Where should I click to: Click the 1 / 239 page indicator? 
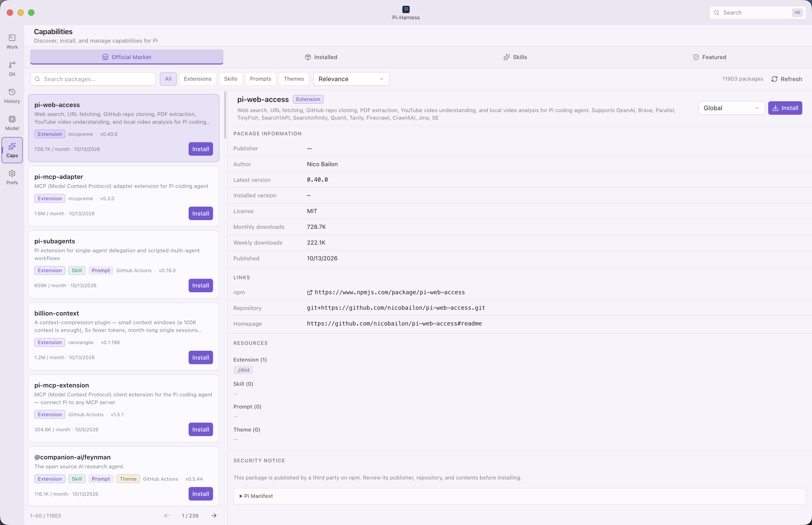pos(190,516)
